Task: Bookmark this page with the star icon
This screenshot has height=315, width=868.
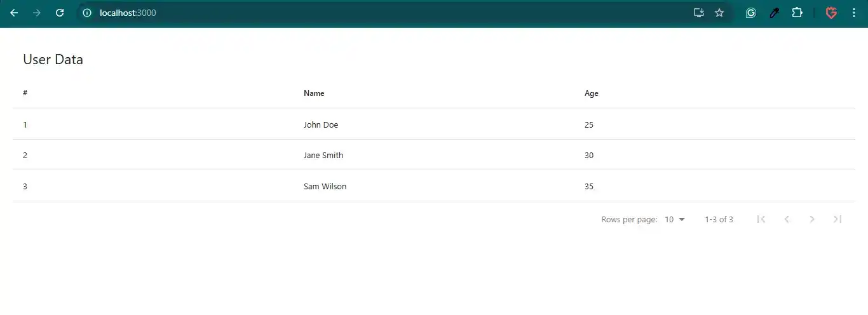Action: [x=719, y=13]
